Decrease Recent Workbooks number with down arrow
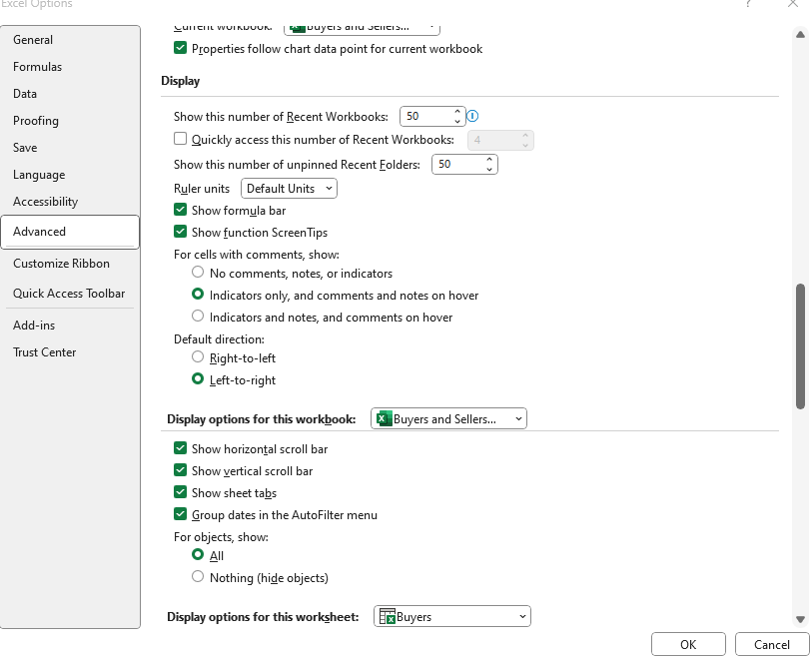This screenshot has height=659, width=812. click(456, 121)
